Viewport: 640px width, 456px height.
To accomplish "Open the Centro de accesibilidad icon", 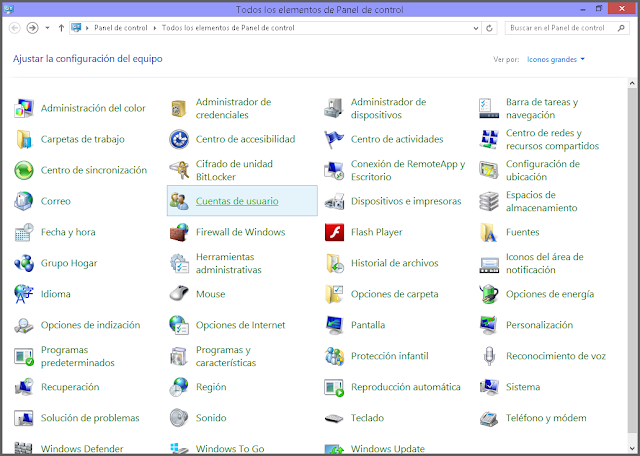I will pos(179,139).
